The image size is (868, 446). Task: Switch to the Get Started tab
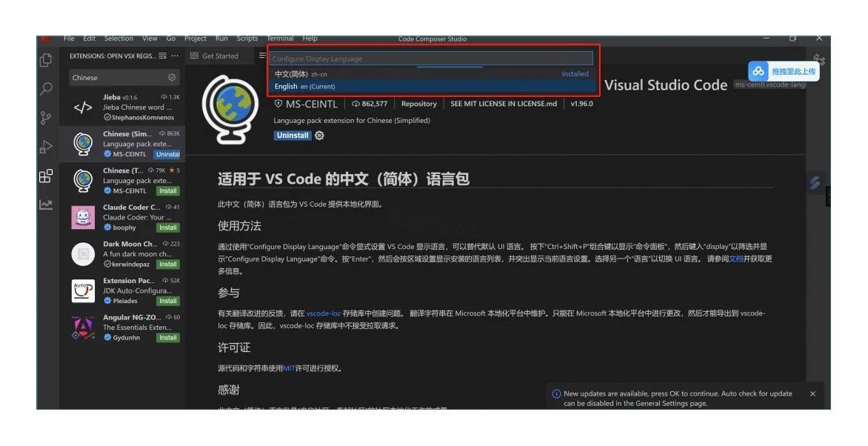click(215, 56)
